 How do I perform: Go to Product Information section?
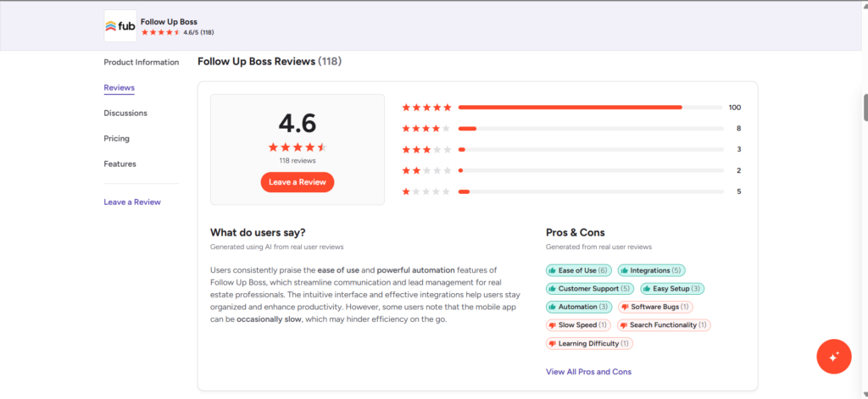pos(142,63)
